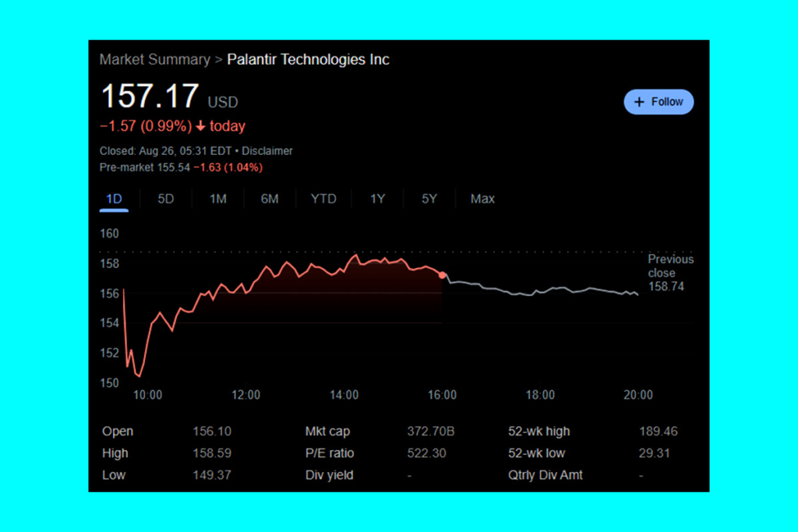Switch to the 1Y chart
This screenshot has height=532, width=798.
click(x=377, y=199)
